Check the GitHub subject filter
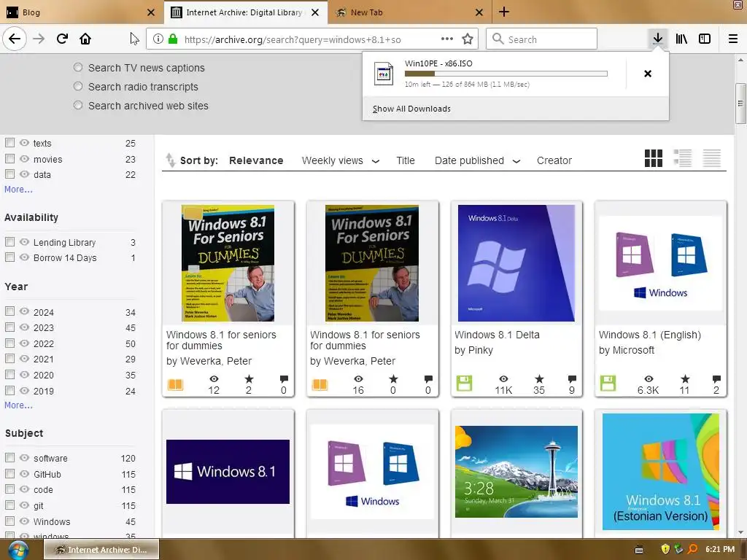This screenshot has width=747, height=560. coord(9,473)
